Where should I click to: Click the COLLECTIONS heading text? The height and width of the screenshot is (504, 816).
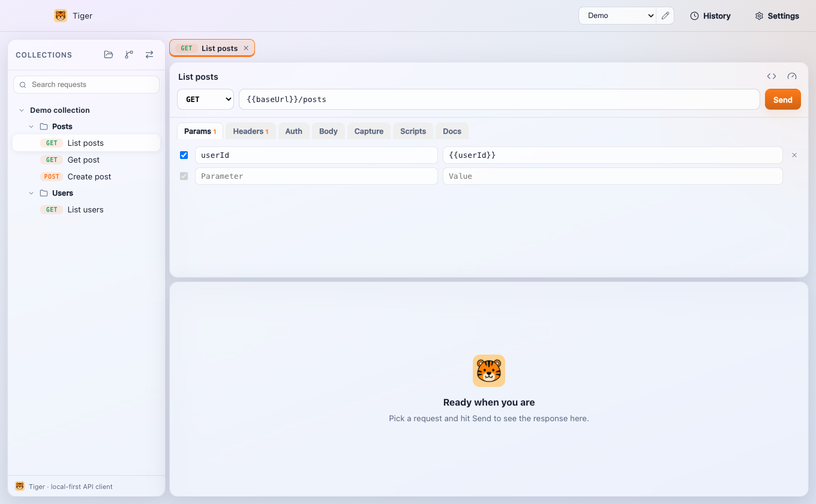click(x=44, y=55)
